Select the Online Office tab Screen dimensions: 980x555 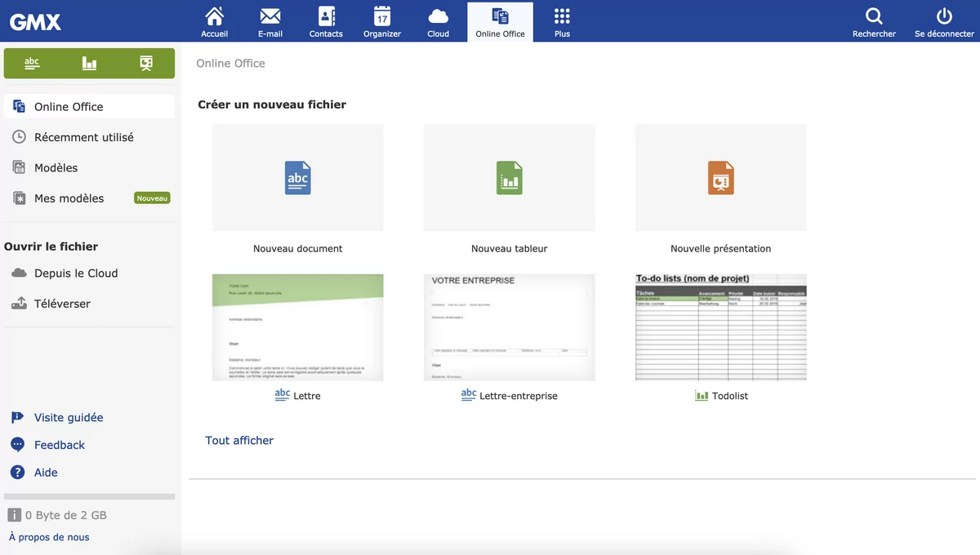[x=500, y=22]
